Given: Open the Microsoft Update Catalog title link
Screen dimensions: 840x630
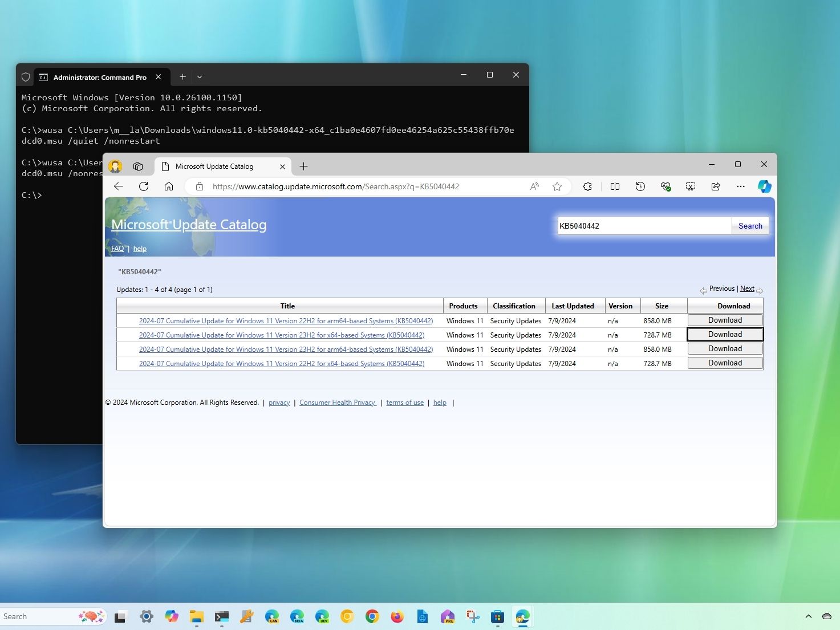Looking at the screenshot, I should (189, 225).
